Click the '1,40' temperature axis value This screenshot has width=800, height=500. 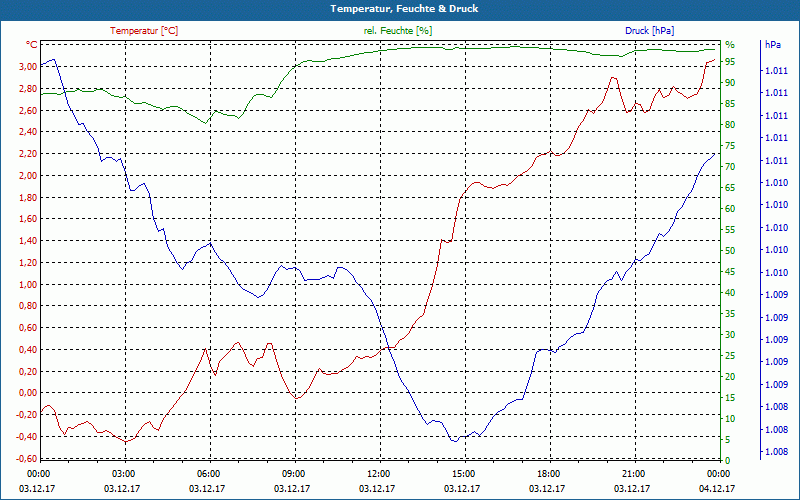[28, 241]
